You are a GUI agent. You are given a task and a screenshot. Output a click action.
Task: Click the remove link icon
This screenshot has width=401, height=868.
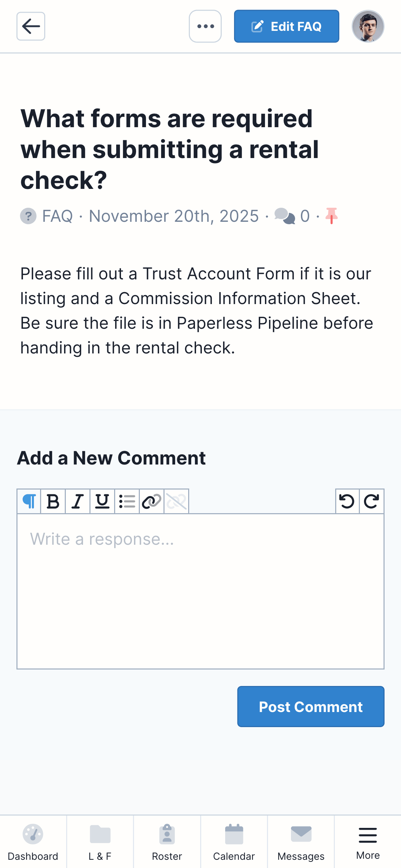click(x=177, y=501)
